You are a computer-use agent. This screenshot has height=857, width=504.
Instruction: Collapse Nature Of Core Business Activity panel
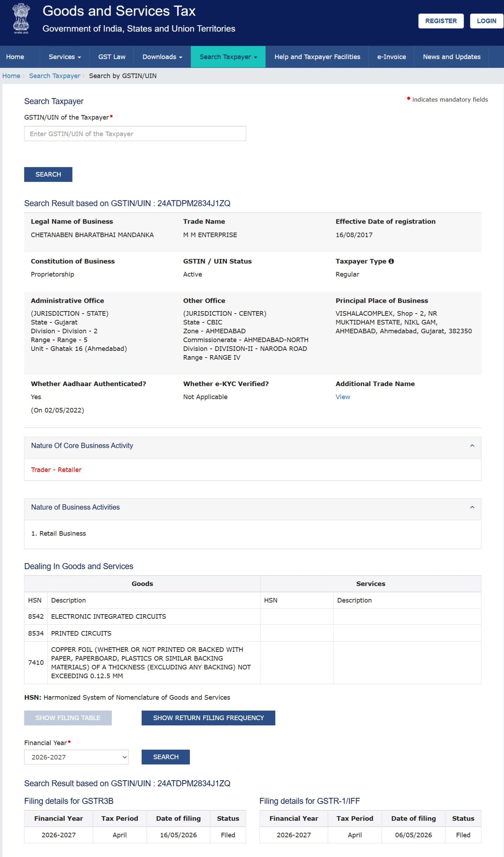pyautogui.click(x=472, y=446)
